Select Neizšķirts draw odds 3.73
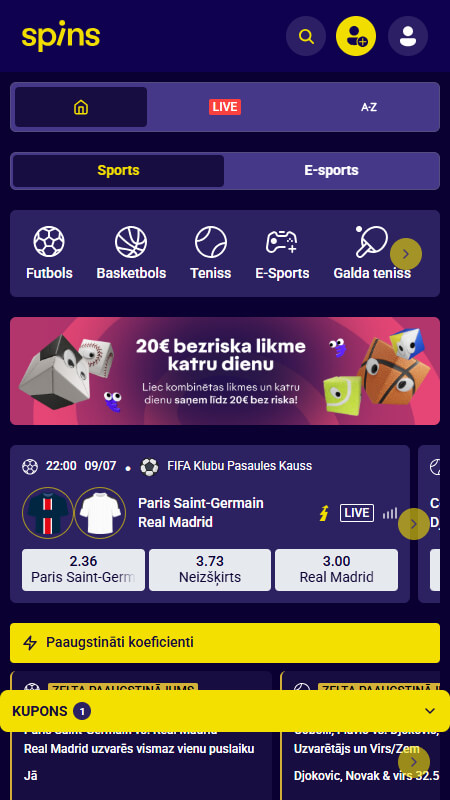This screenshot has width=450, height=800. click(210, 570)
